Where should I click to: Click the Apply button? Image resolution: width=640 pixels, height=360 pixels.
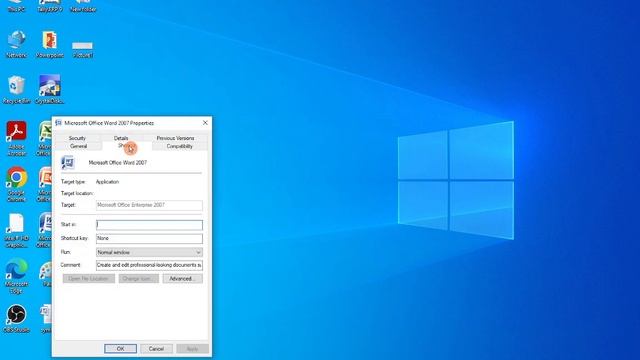coord(192,349)
